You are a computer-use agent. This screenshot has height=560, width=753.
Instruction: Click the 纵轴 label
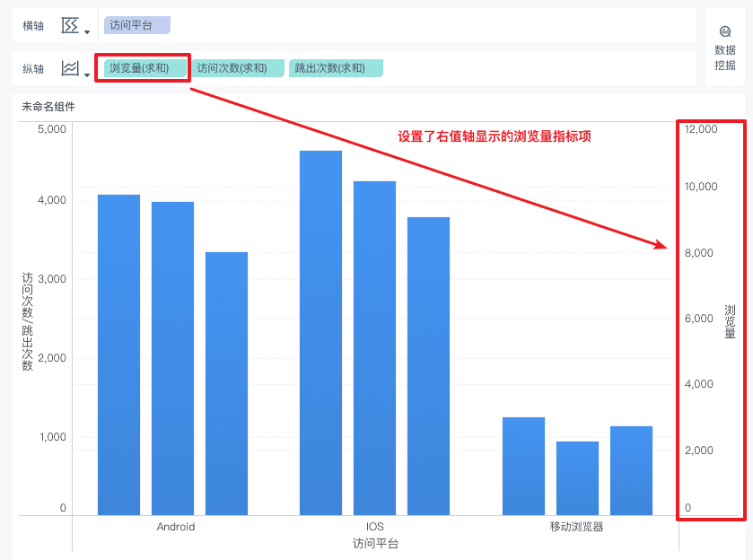(x=33, y=69)
